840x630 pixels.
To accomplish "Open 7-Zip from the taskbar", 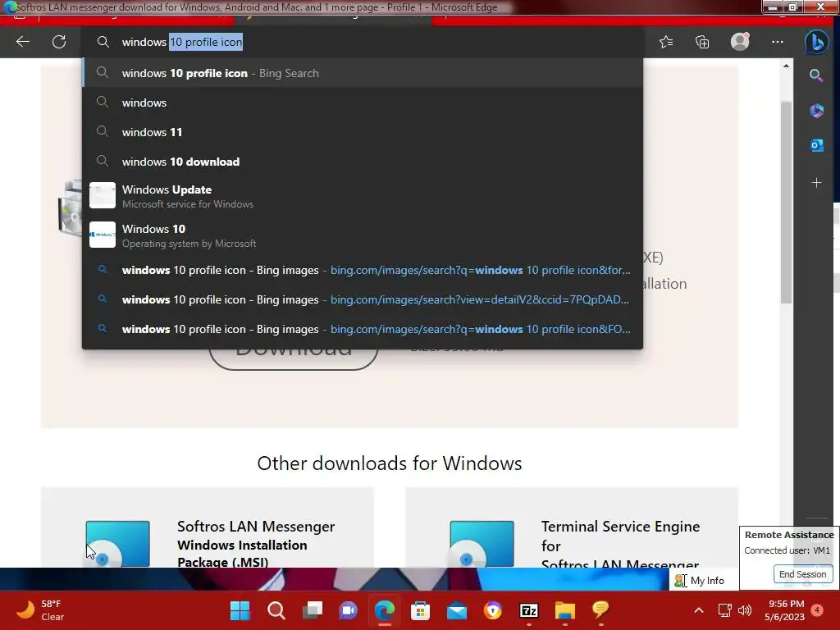I will [529, 610].
